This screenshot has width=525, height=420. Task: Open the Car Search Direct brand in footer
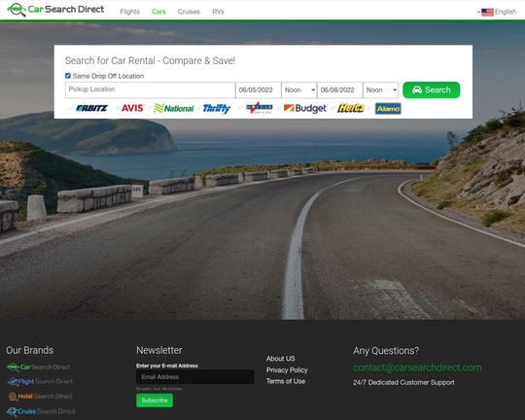point(39,367)
